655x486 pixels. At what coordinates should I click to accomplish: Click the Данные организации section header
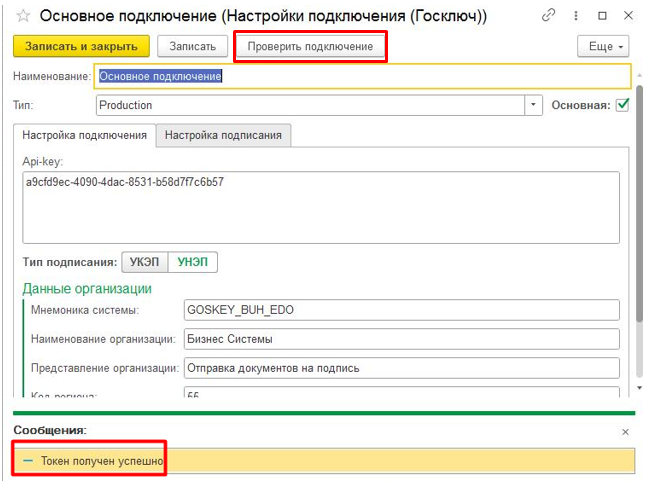(87, 289)
